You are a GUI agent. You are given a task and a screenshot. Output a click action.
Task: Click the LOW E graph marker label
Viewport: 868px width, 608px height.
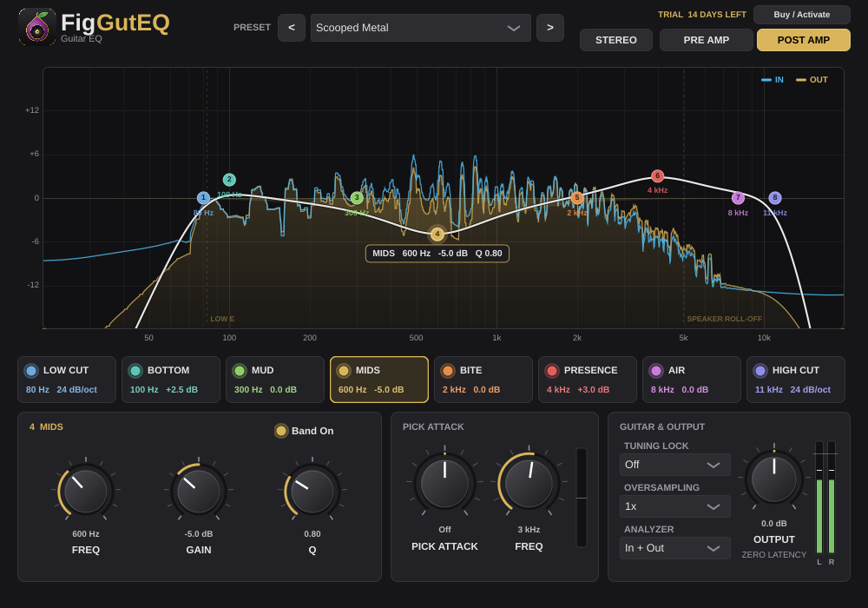tap(222, 319)
